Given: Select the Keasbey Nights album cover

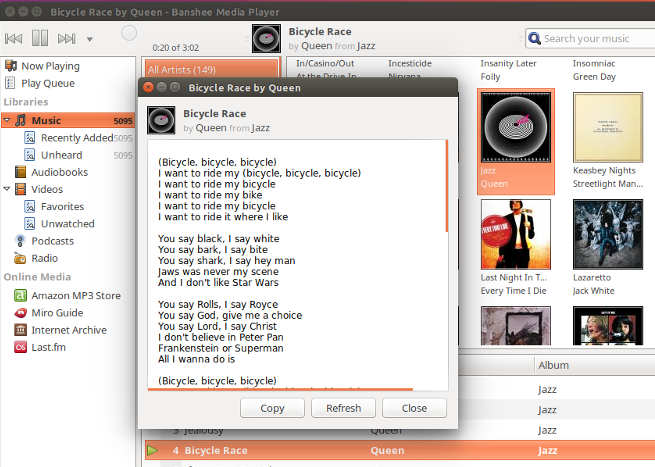Looking at the screenshot, I should click(608, 127).
